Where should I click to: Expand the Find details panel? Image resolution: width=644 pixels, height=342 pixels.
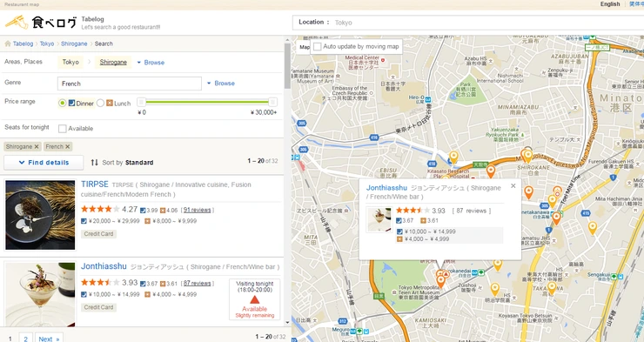44,163
